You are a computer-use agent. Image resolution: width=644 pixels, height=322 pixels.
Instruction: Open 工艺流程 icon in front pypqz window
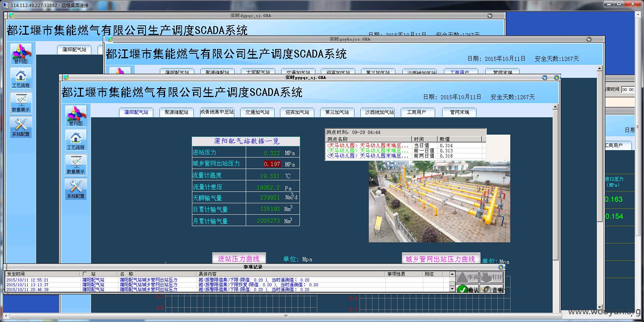pos(76,140)
